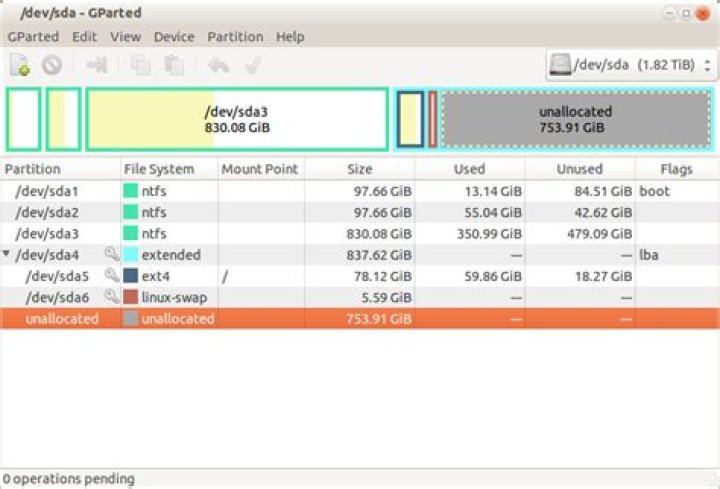Click the Resize/Move toolbar icon
The image size is (720, 489).
97,65
